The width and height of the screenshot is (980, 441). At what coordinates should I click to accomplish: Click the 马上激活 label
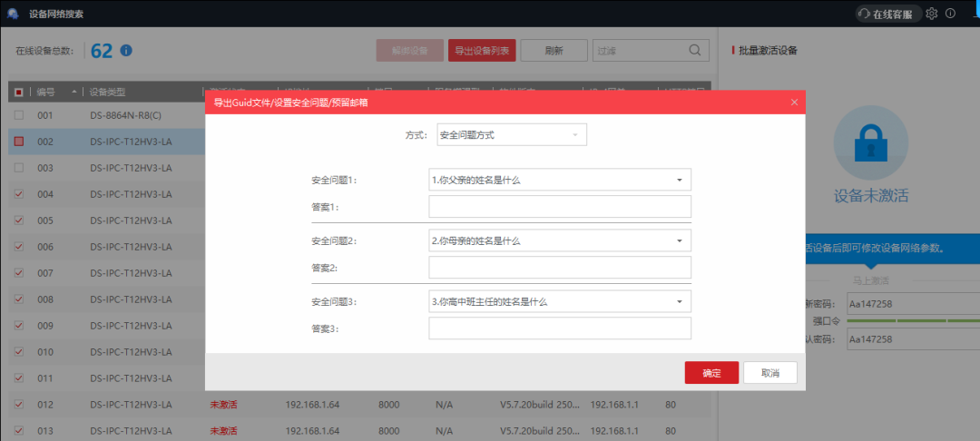(870, 280)
